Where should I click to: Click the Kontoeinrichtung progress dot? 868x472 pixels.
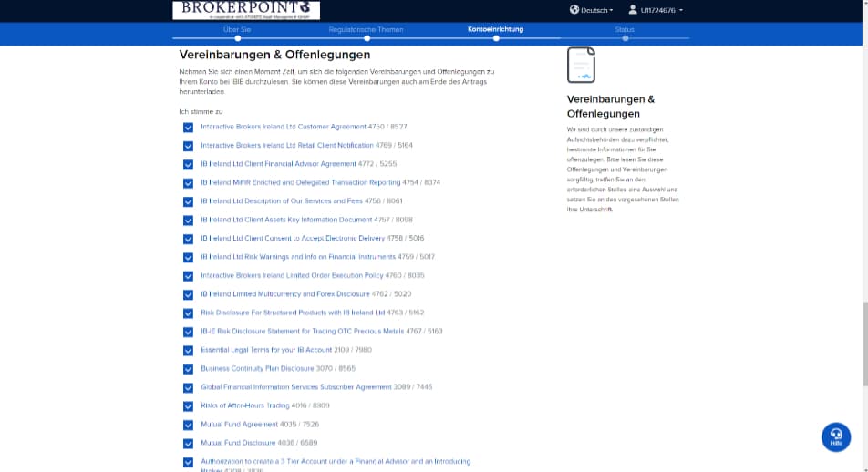496,38
